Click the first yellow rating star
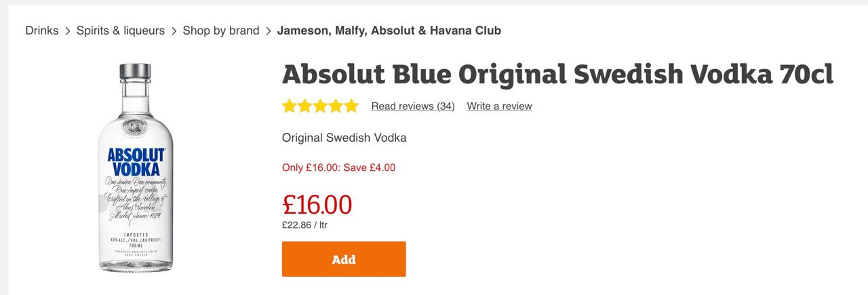868x295 pixels. click(290, 106)
